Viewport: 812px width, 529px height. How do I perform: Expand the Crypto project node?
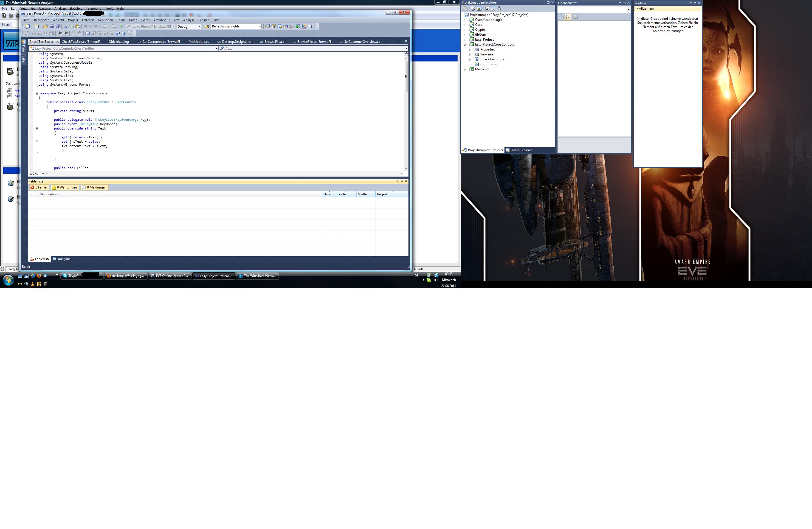[465, 30]
